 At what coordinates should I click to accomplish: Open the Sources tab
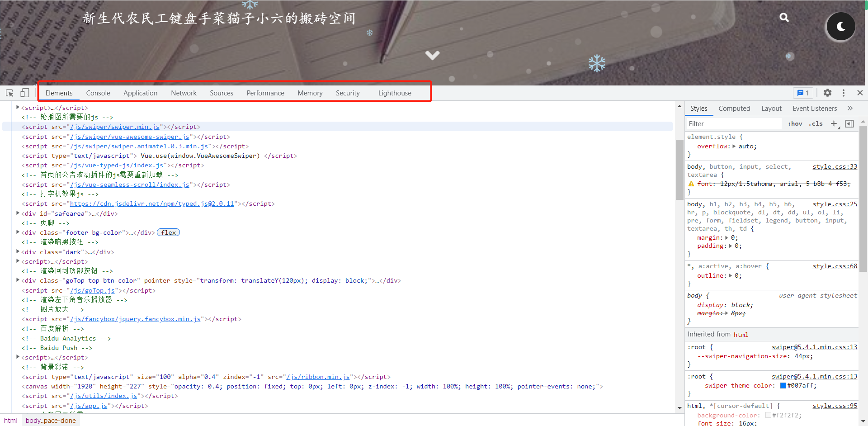click(x=222, y=93)
